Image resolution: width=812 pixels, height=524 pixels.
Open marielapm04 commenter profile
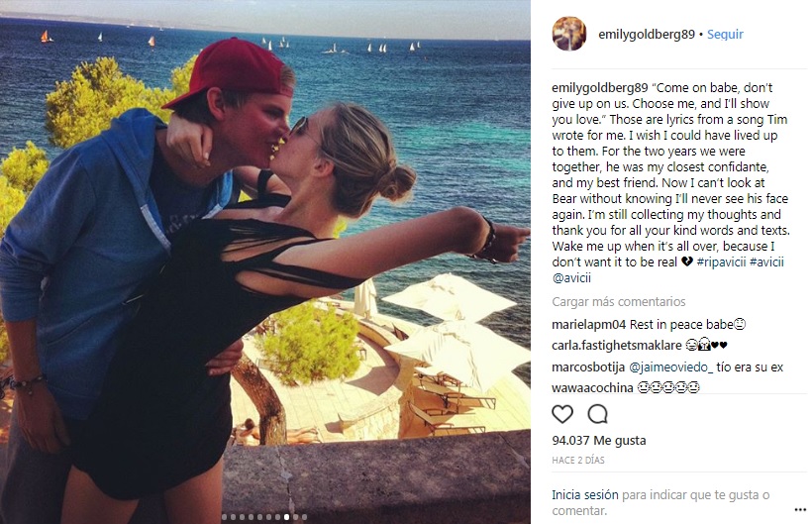tap(589, 325)
